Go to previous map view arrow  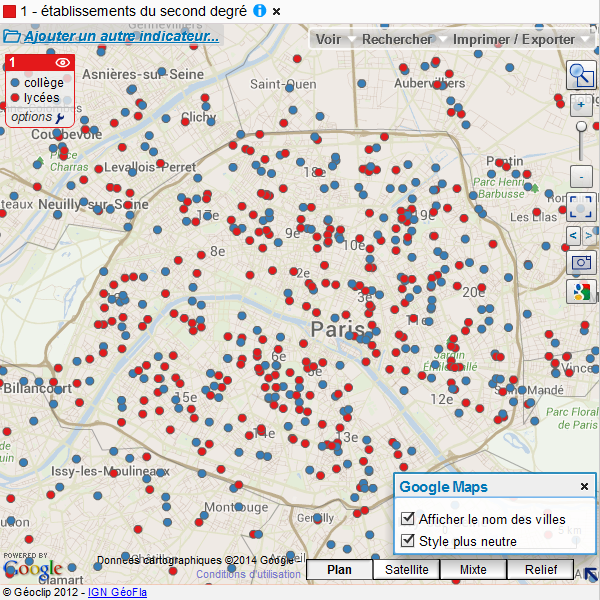coord(573,236)
